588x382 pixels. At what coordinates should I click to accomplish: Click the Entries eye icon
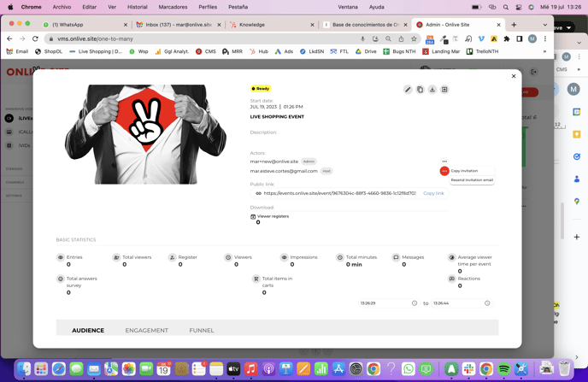pyautogui.click(x=61, y=257)
